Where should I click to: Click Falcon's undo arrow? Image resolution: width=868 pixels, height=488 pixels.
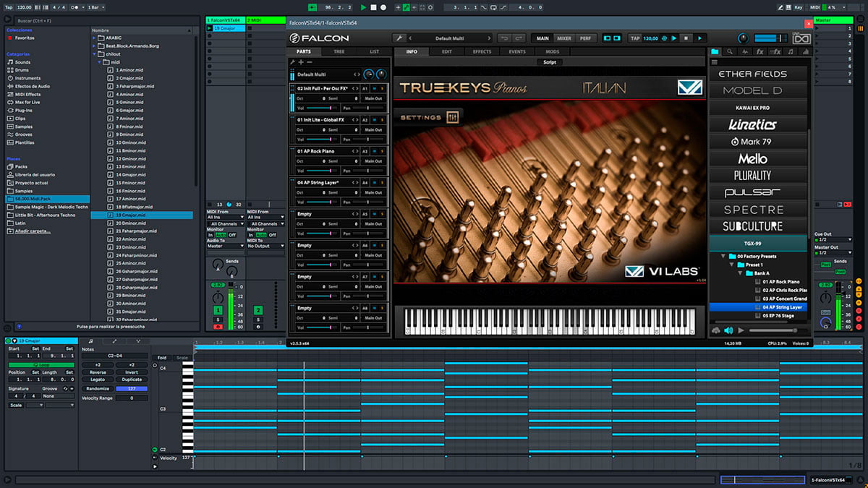(x=503, y=38)
